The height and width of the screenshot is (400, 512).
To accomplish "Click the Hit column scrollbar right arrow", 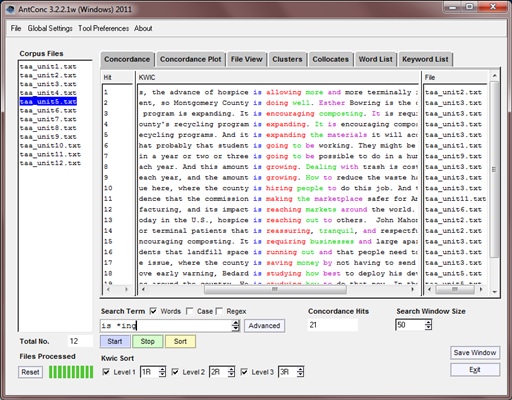I will click(126, 289).
